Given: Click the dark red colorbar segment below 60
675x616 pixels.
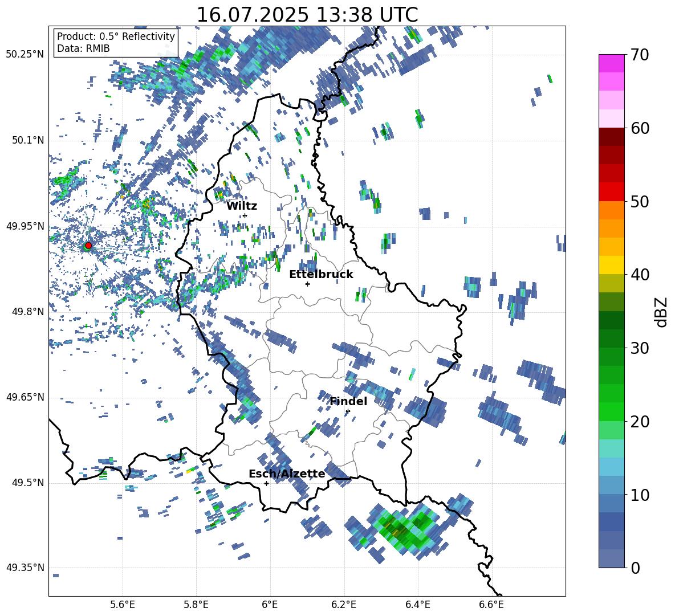Looking at the screenshot, I should pos(612,137).
